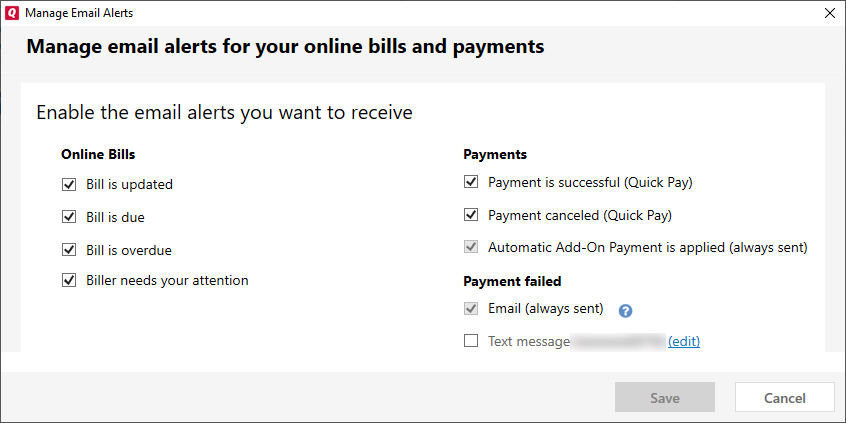This screenshot has height=423, width=846.
Task: Click the grayed Email (always sent) checkbox
Action: click(471, 309)
